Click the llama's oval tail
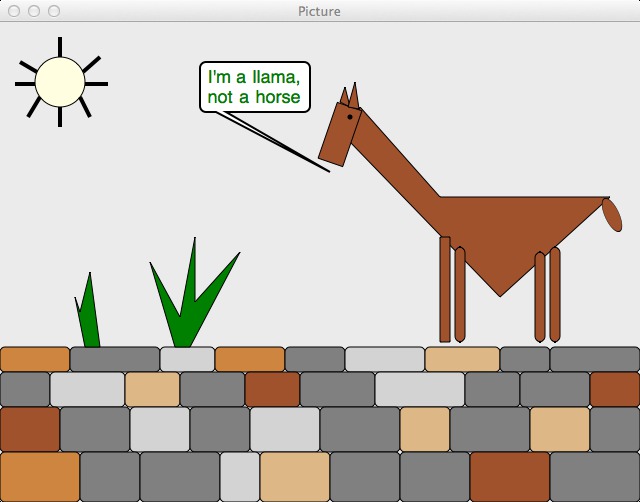 click(x=612, y=215)
